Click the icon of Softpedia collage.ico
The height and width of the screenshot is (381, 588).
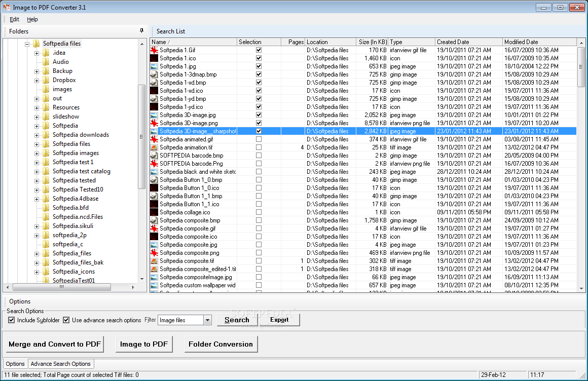(x=154, y=212)
